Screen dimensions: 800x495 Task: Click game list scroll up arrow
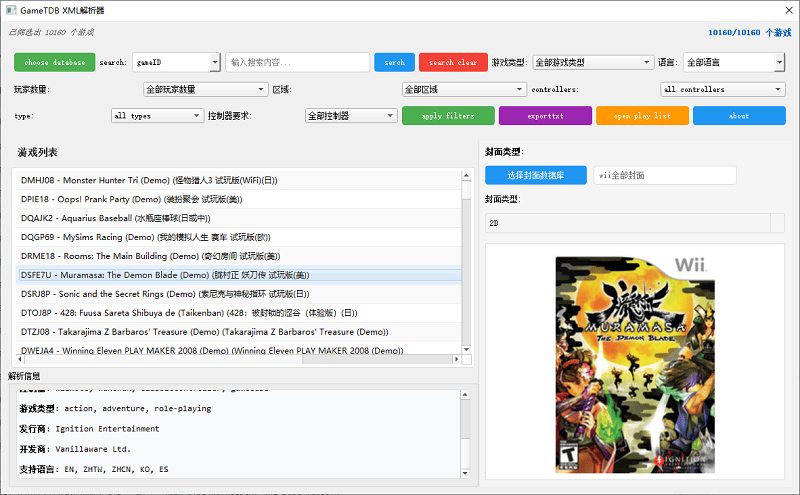(466, 176)
